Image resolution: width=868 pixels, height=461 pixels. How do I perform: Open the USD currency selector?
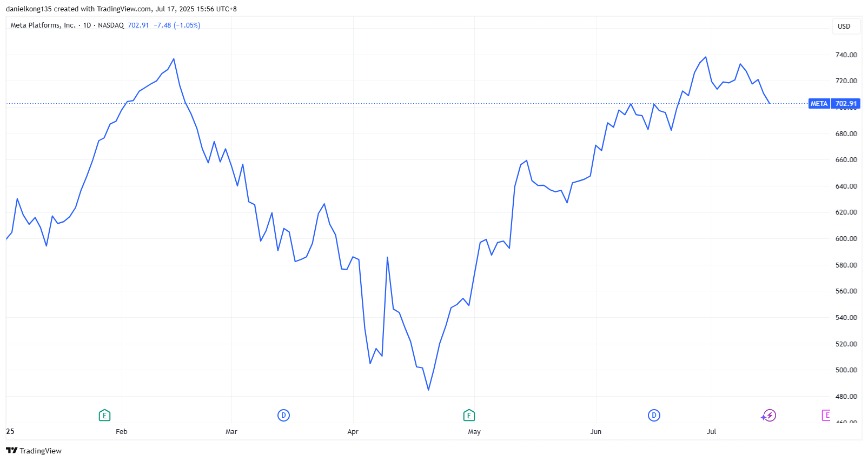[844, 26]
